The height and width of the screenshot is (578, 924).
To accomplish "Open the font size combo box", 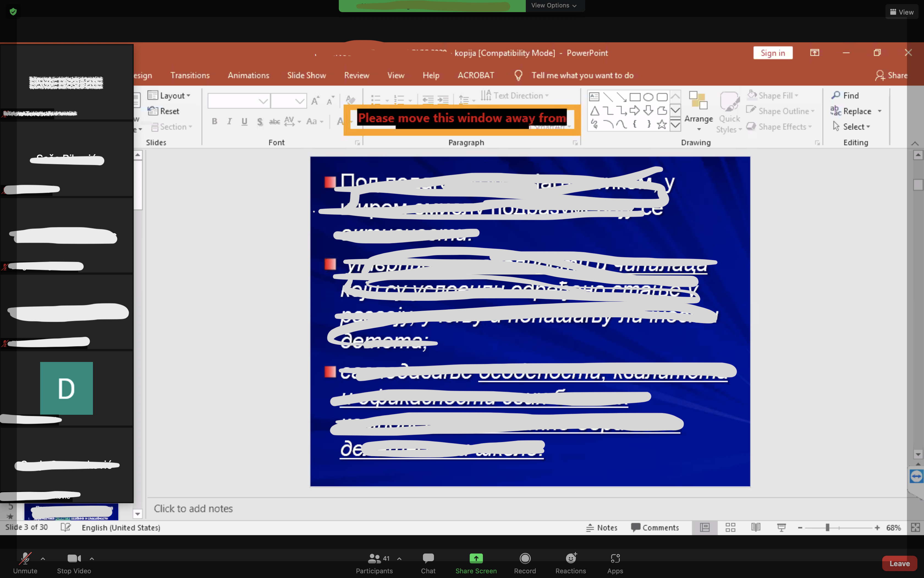I will pos(289,101).
